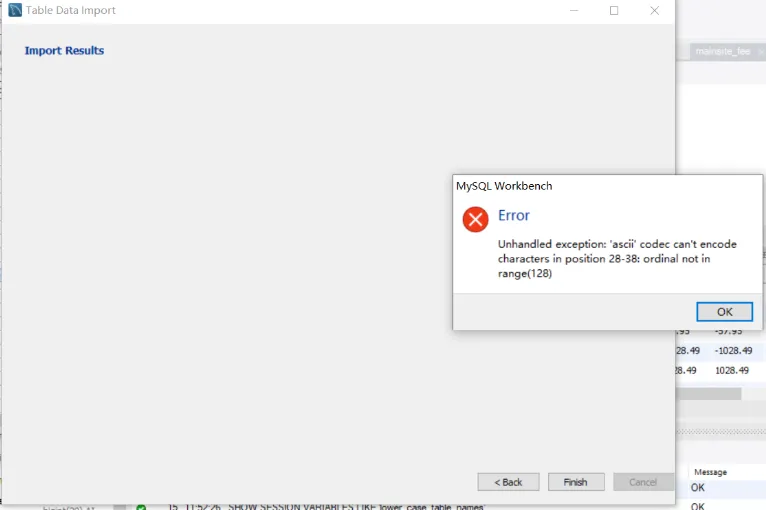
Task: Select the 1028.49 cell in last row
Action: pyautogui.click(x=732, y=370)
